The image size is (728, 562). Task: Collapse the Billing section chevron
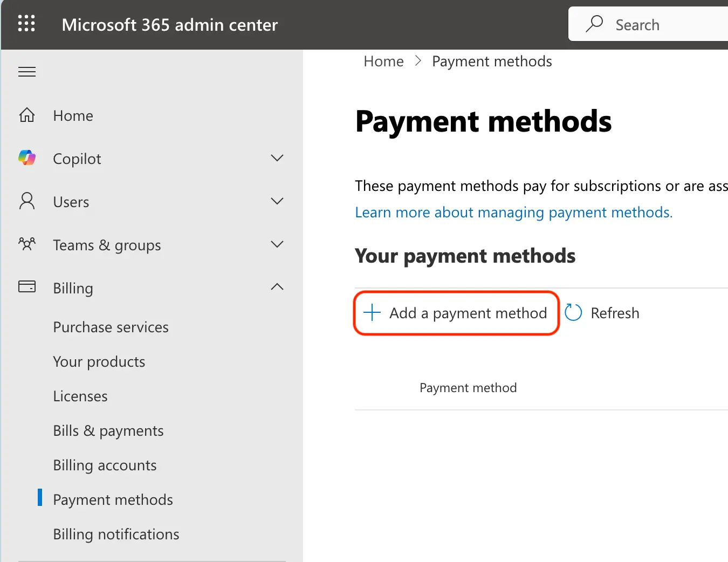(277, 287)
